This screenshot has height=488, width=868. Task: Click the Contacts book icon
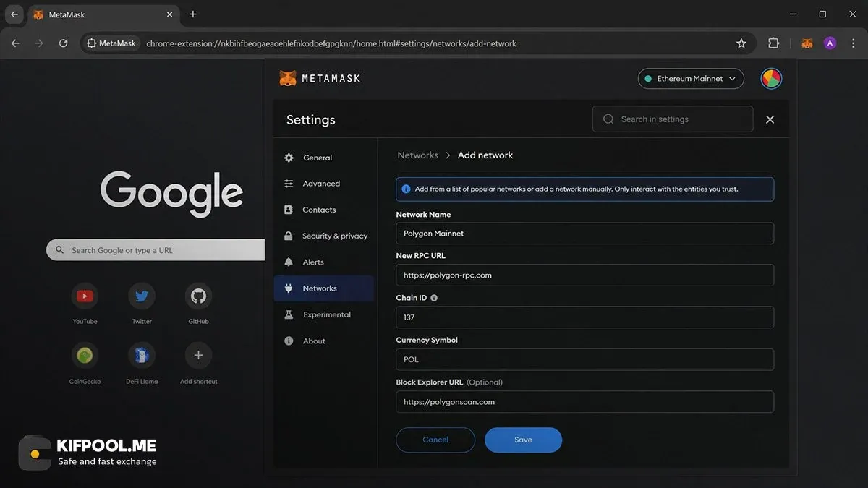point(289,210)
